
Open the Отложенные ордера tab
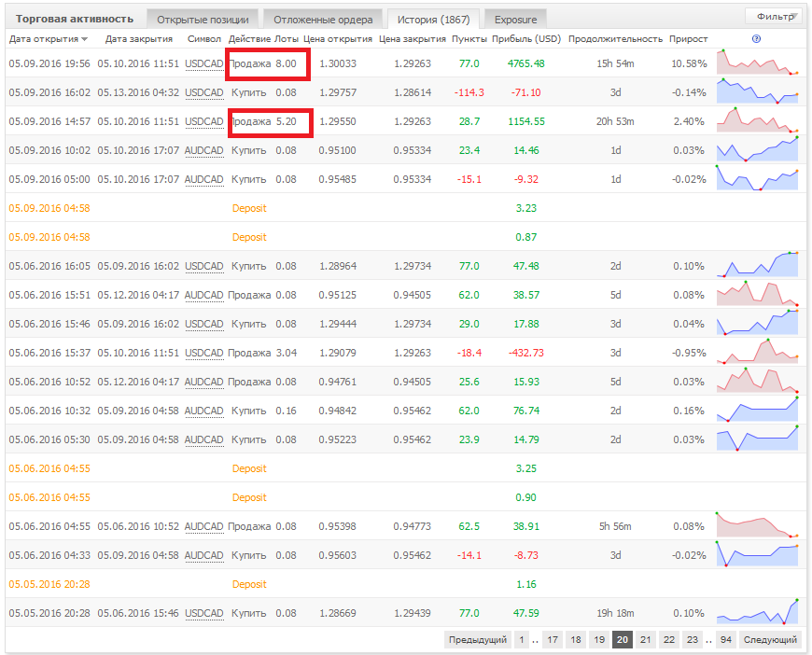323,20
